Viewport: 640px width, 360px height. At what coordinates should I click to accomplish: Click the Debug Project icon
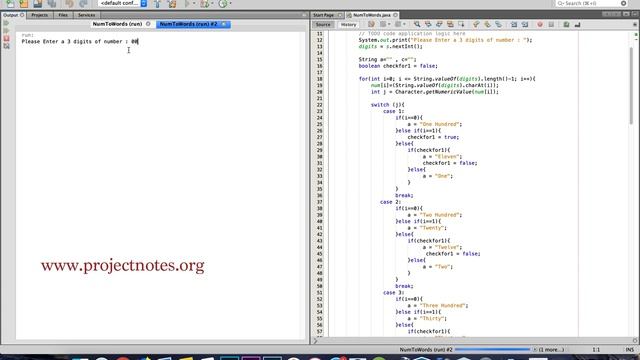(204, 4)
